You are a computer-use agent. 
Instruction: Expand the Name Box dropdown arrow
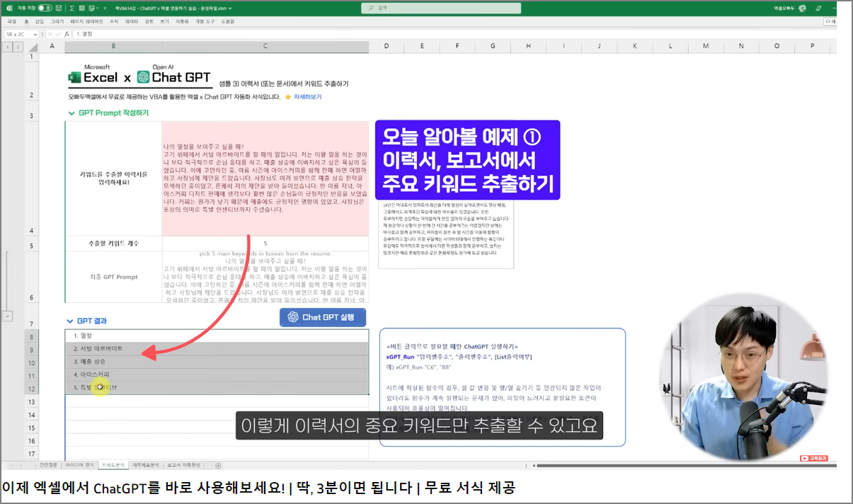36,33
